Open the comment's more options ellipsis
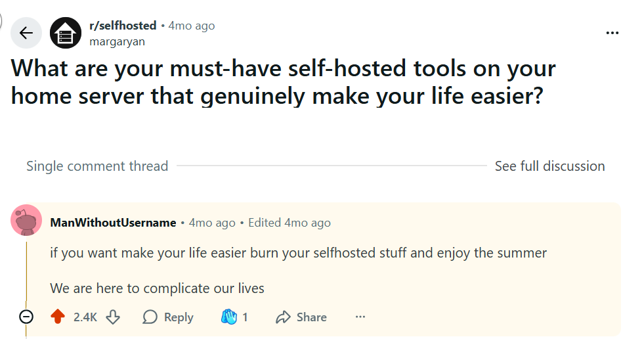The image size is (644, 339). coord(360,317)
